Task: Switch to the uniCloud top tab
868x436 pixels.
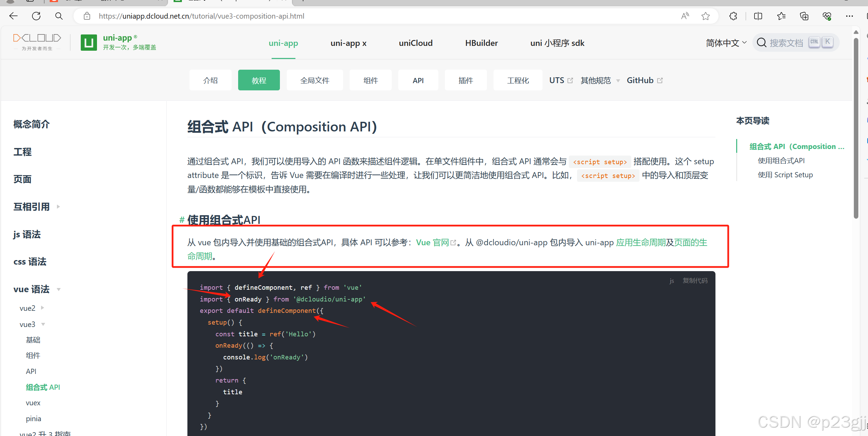Action: coord(416,43)
